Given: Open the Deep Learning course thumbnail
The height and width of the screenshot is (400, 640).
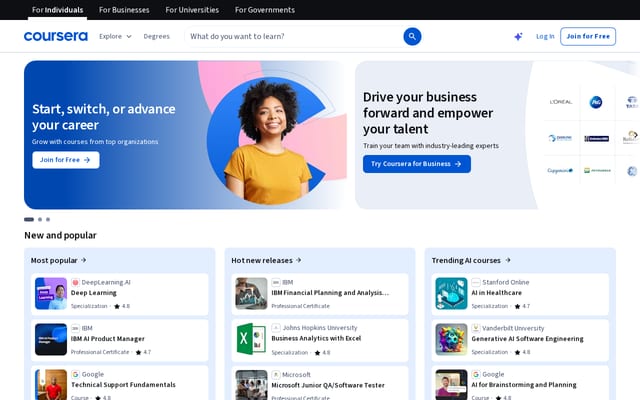Looking at the screenshot, I should coord(51,293).
